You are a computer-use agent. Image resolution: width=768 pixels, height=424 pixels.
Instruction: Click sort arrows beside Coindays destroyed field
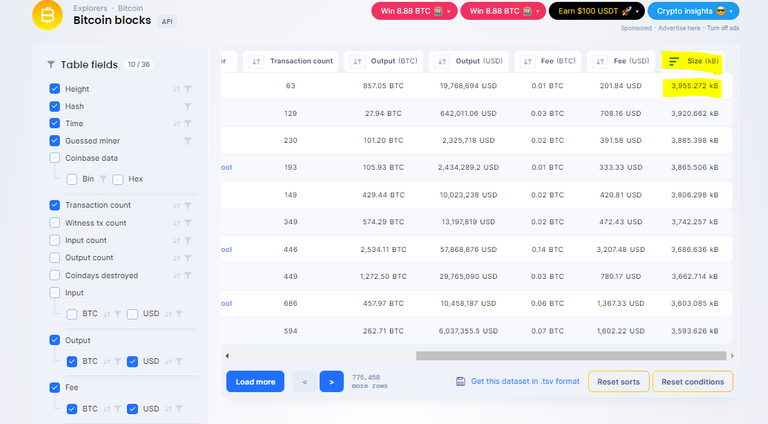[176, 276]
